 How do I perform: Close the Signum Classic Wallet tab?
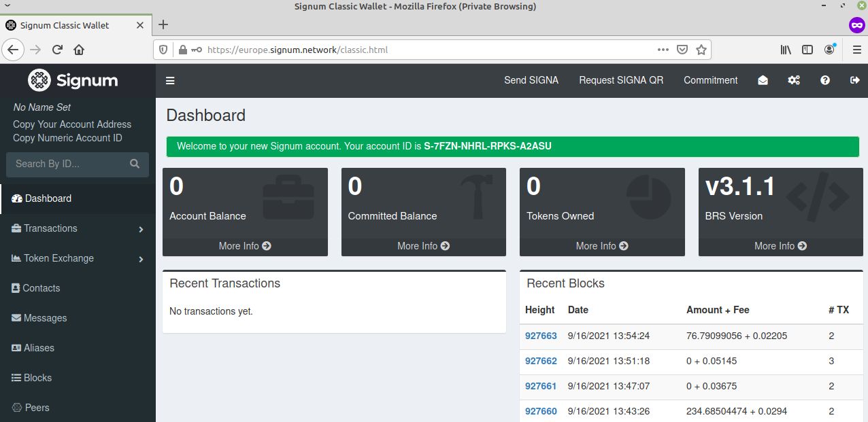tap(140, 25)
